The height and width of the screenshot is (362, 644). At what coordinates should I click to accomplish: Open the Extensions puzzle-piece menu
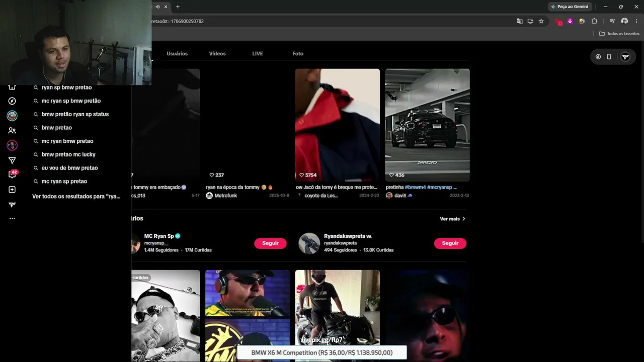[x=594, y=21]
